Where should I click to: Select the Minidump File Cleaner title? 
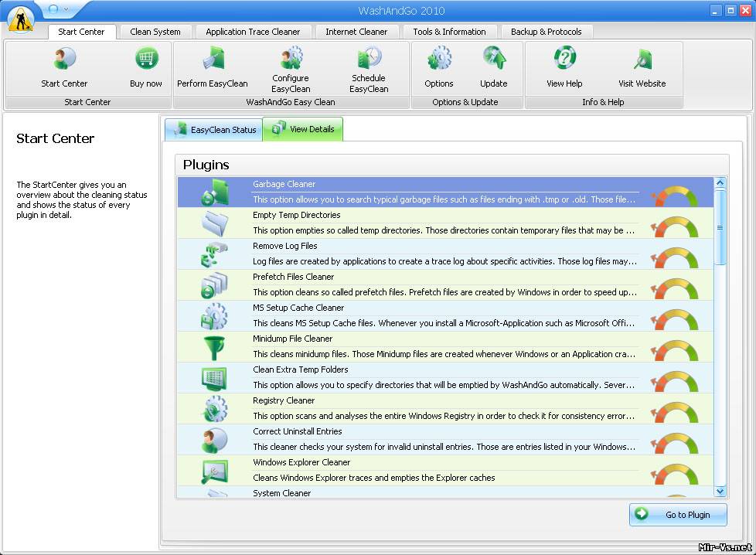pos(293,339)
